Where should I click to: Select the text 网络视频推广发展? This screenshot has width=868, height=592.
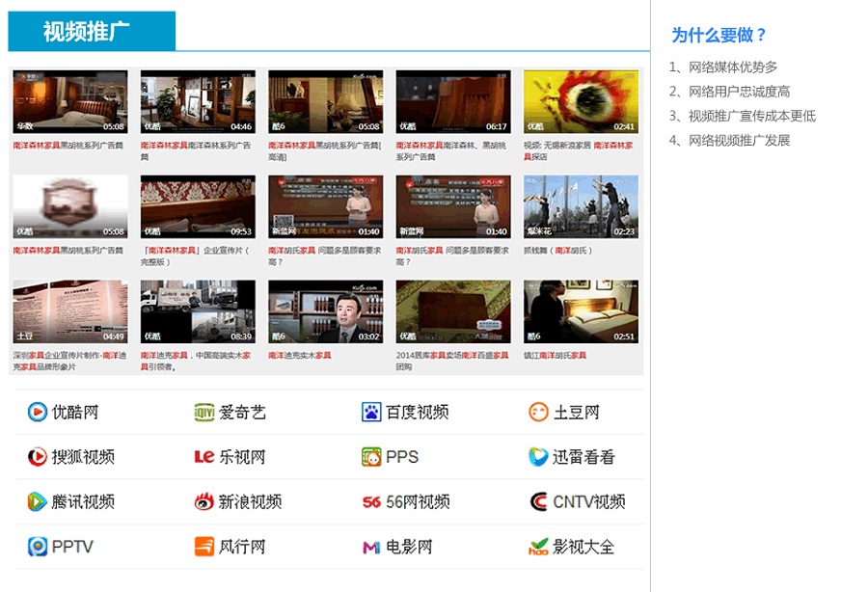[x=739, y=141]
